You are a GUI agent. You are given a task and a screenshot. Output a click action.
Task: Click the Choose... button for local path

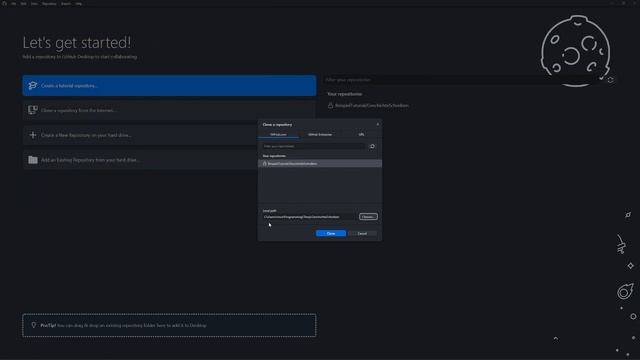coord(368,217)
